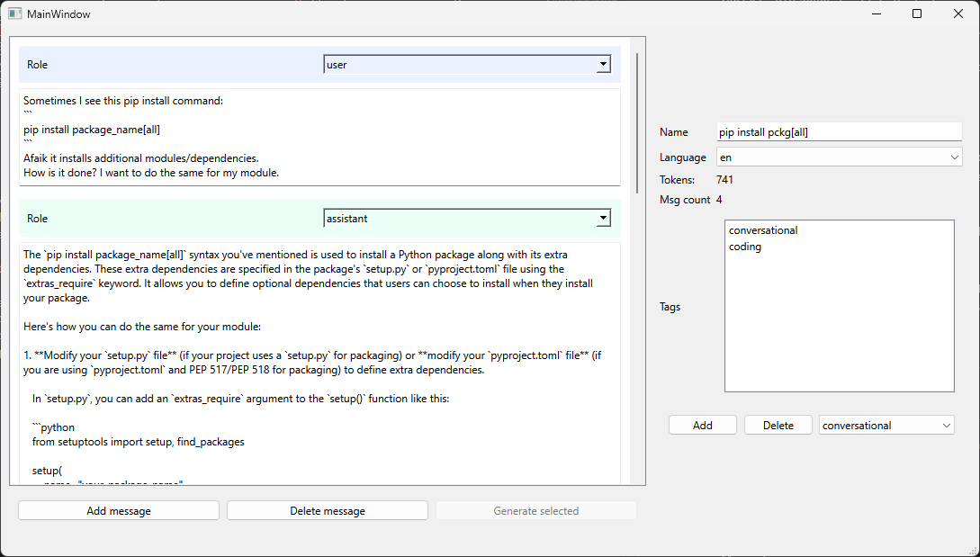Click the 'Msg count' label
Screen dimensions: 980x557
[x=685, y=200]
